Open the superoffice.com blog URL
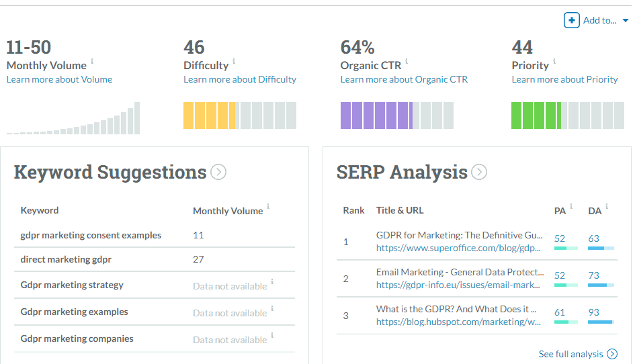The image size is (635, 364). click(x=458, y=248)
